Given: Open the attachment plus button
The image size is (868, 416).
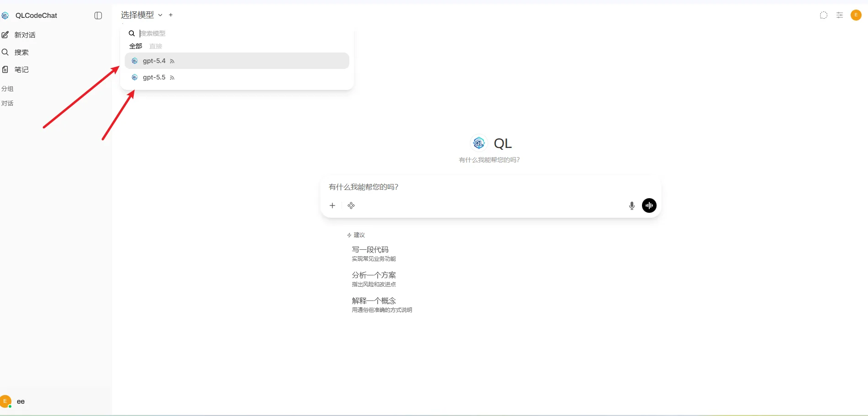Looking at the screenshot, I should [332, 205].
